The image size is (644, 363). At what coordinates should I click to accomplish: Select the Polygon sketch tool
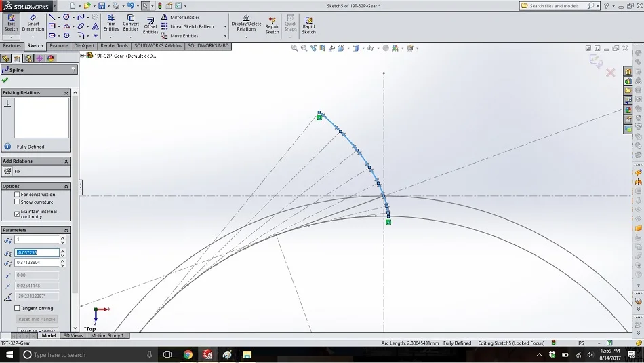[66, 35]
